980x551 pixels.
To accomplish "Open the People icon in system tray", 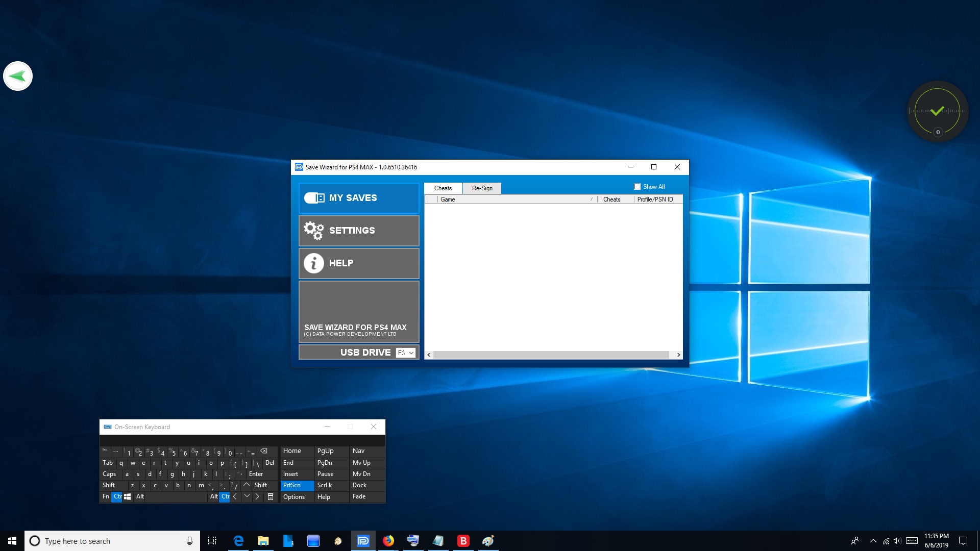I will [855, 541].
